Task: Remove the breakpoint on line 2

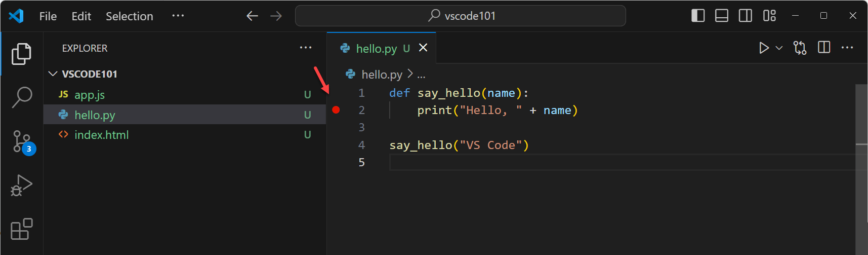Action: [x=336, y=110]
